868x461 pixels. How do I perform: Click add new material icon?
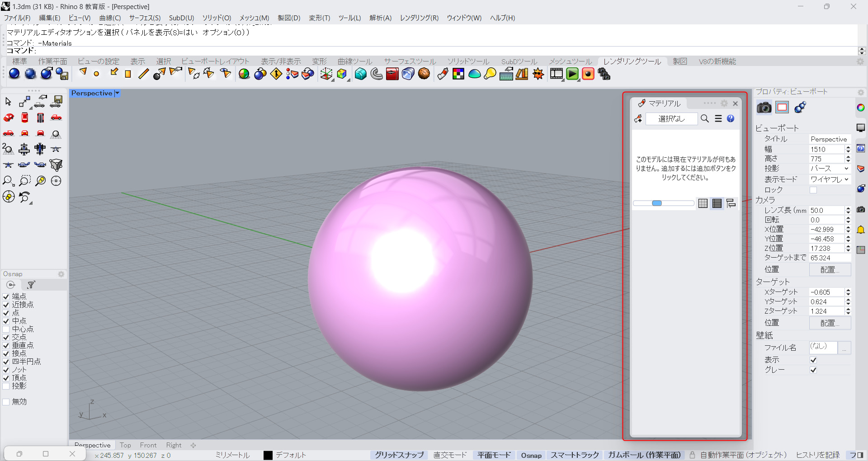click(638, 119)
